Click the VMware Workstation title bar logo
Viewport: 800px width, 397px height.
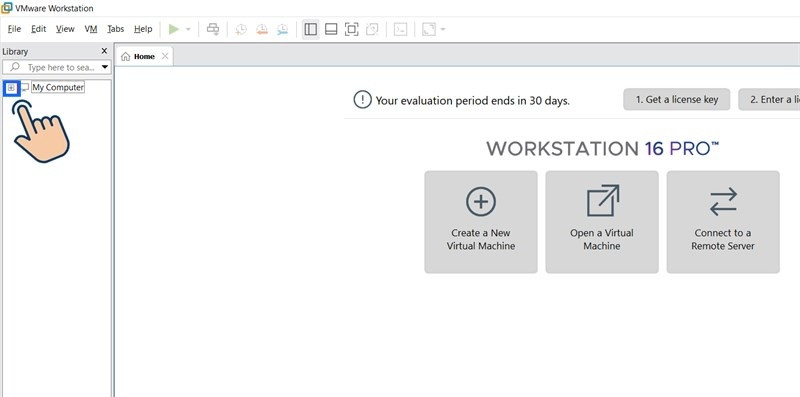tap(7, 8)
